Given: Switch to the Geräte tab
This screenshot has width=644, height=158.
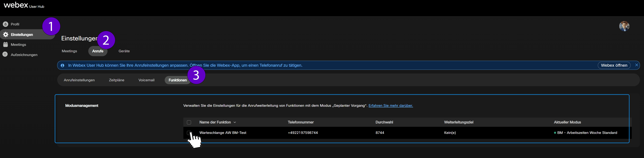Looking at the screenshot, I should [x=124, y=51].
